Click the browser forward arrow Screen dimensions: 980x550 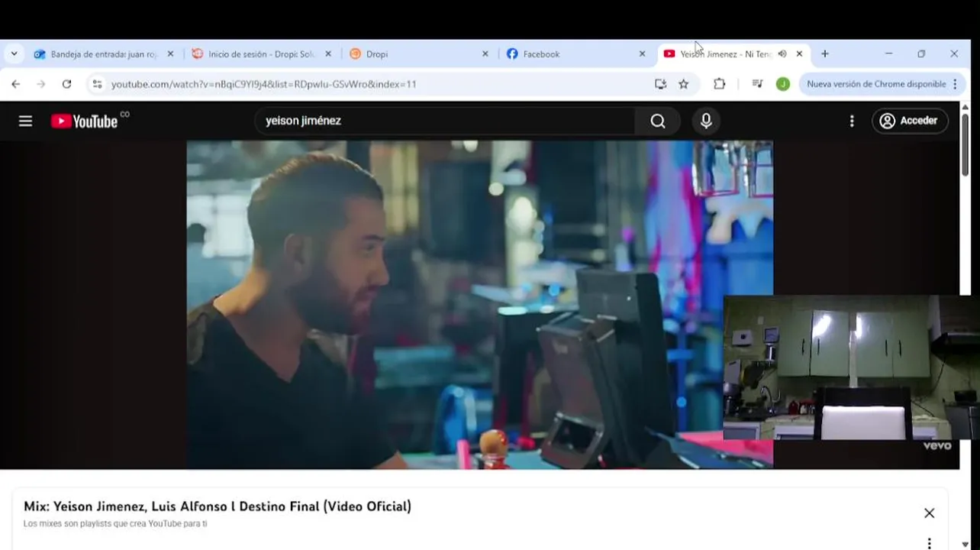click(41, 84)
